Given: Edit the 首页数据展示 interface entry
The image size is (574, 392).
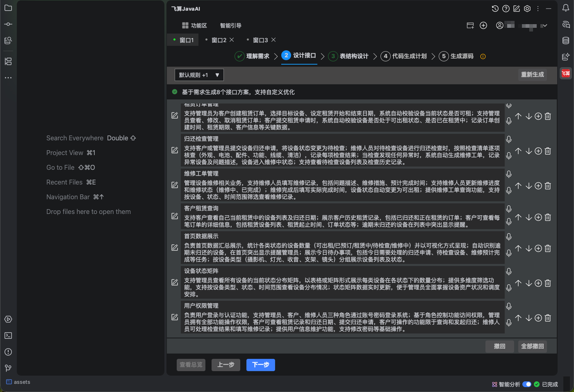Looking at the screenshot, I should [174, 247].
